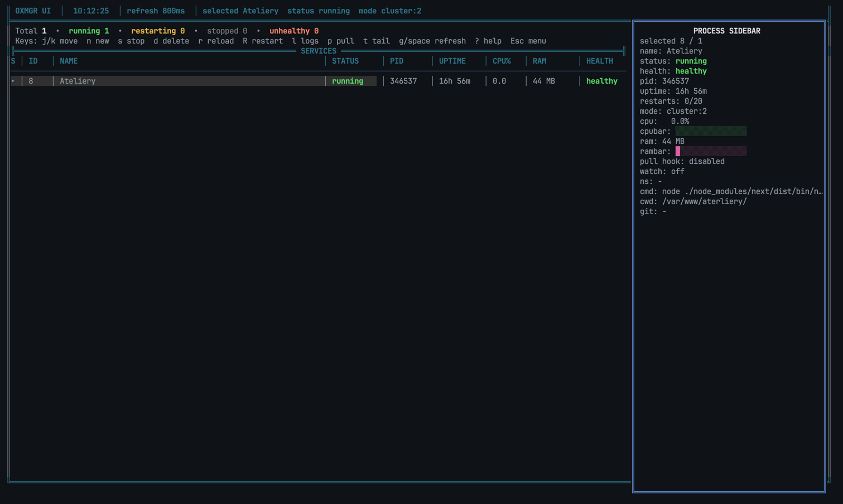
Task: Click the rambar memory usage bar
Action: [x=711, y=151]
